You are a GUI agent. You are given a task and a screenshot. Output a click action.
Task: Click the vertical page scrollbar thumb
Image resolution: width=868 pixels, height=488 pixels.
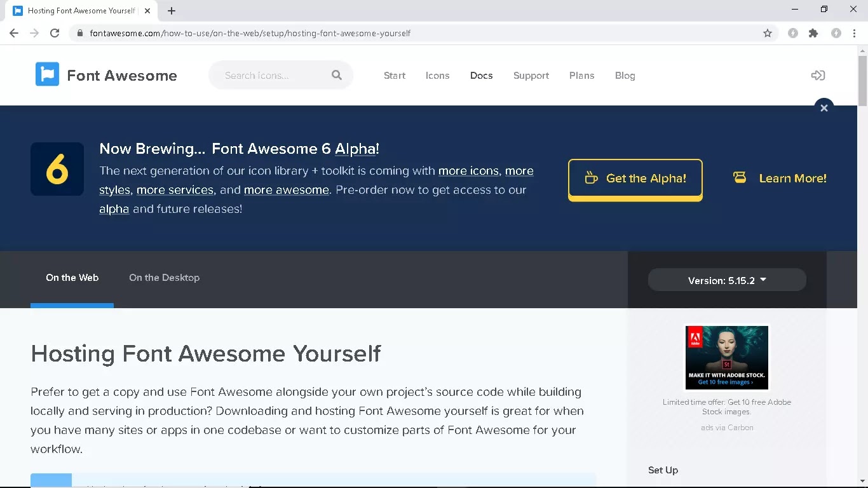(862, 81)
